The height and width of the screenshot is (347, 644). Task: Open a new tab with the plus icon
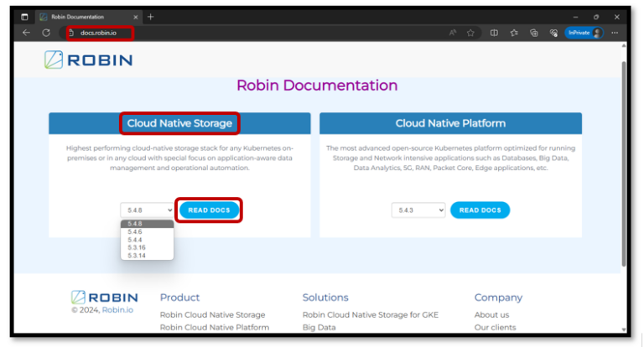click(150, 17)
